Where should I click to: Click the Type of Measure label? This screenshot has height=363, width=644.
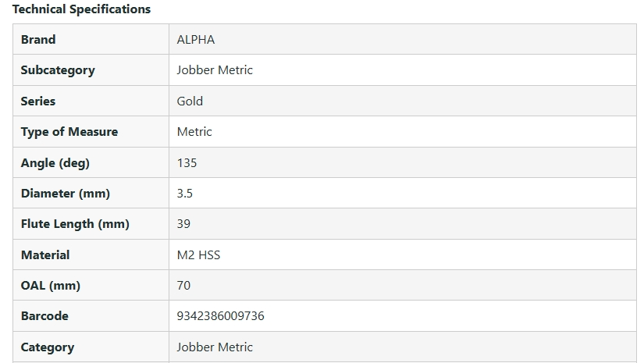coord(69,132)
